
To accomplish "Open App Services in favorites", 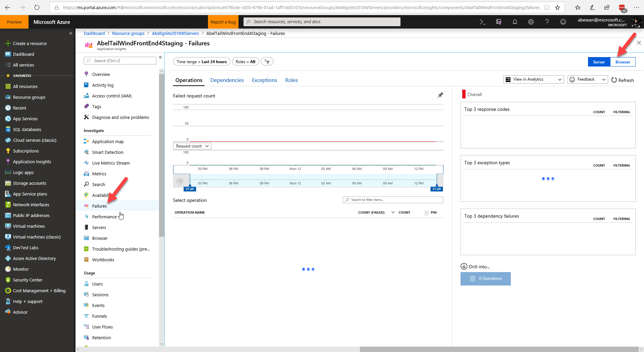I will (x=25, y=119).
